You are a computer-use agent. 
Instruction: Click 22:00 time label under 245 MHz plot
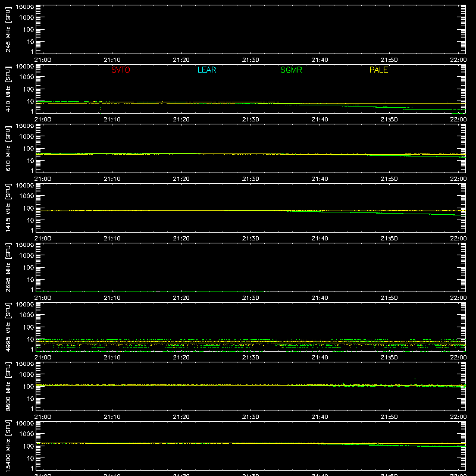(x=458, y=60)
